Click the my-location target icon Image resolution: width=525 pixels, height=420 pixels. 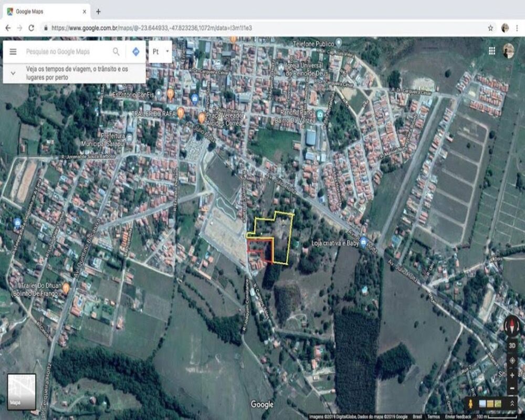512,360
